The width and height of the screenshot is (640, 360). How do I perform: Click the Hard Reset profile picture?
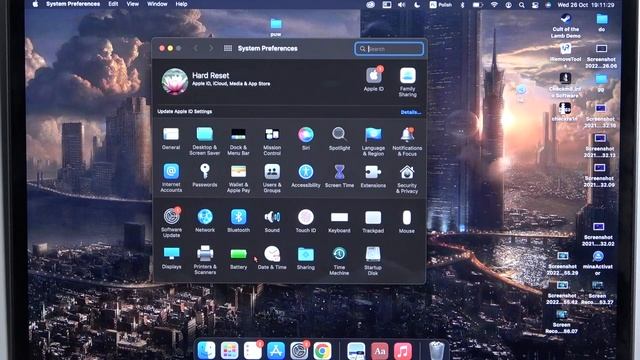click(174, 81)
